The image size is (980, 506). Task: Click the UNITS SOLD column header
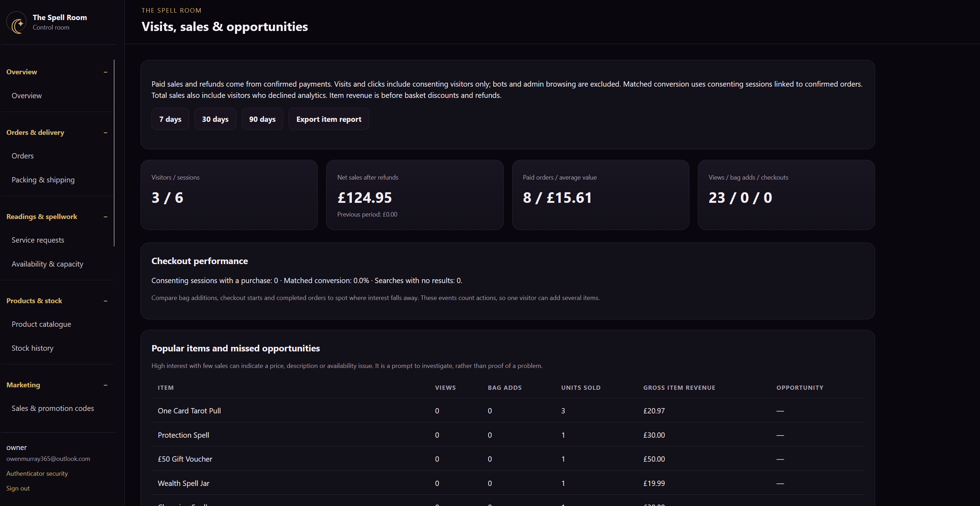tap(581, 388)
